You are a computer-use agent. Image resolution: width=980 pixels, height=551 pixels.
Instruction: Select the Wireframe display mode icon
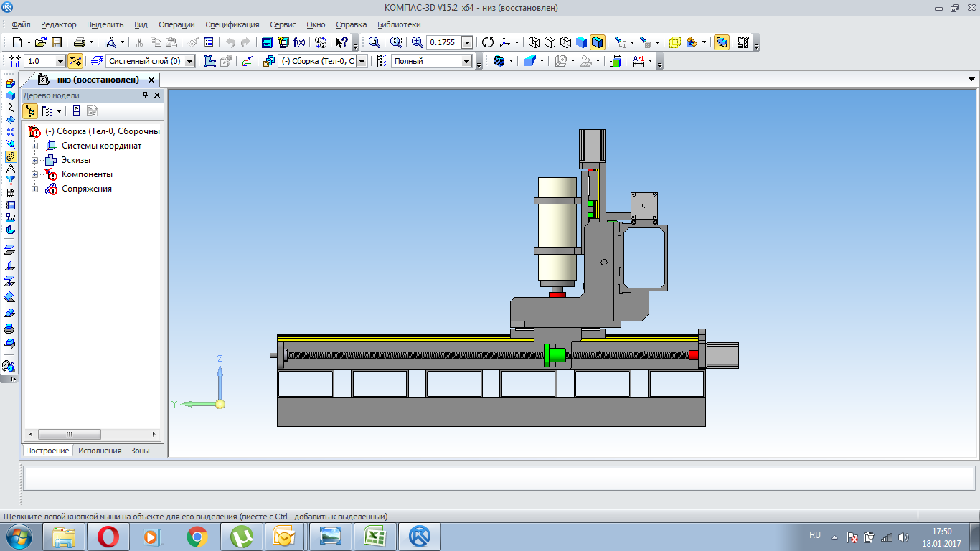click(x=534, y=42)
